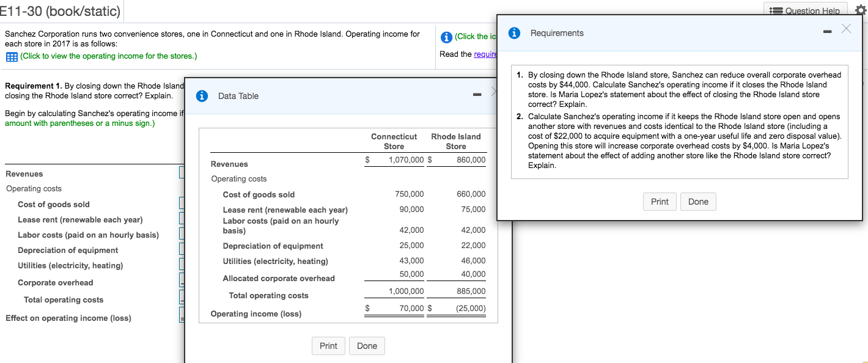Viewport: 868px width, 363px height.
Task: Select Connecticut lease rent value 90,000
Action: [x=412, y=210]
